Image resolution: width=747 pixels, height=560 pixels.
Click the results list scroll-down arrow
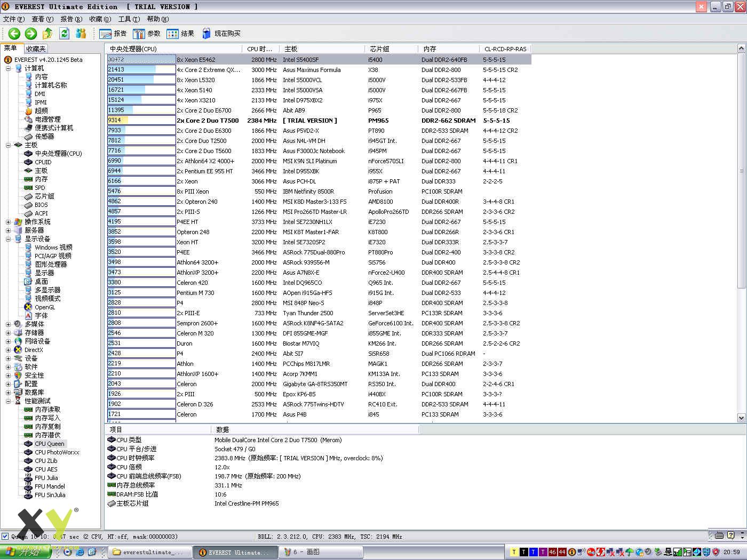(x=741, y=418)
